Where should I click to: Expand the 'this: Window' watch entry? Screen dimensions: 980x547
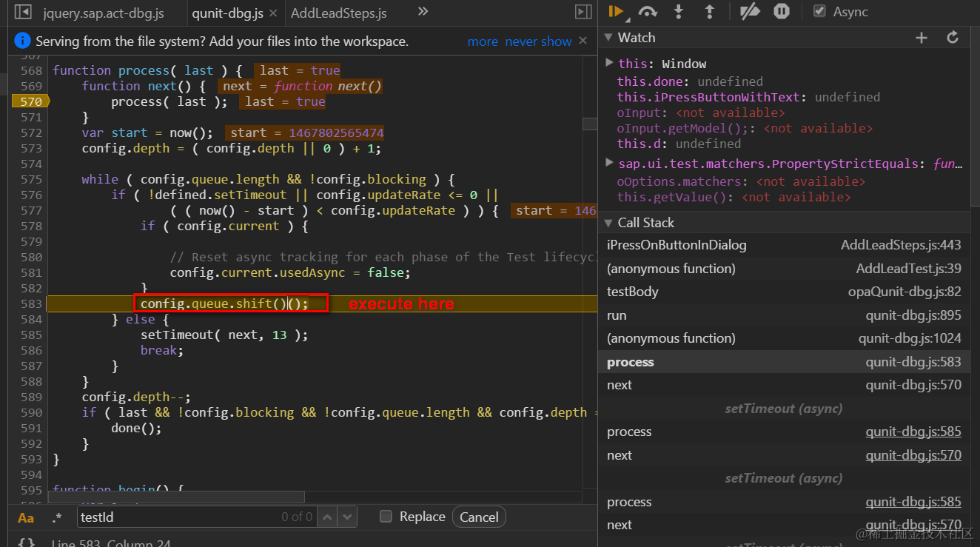[x=609, y=63]
